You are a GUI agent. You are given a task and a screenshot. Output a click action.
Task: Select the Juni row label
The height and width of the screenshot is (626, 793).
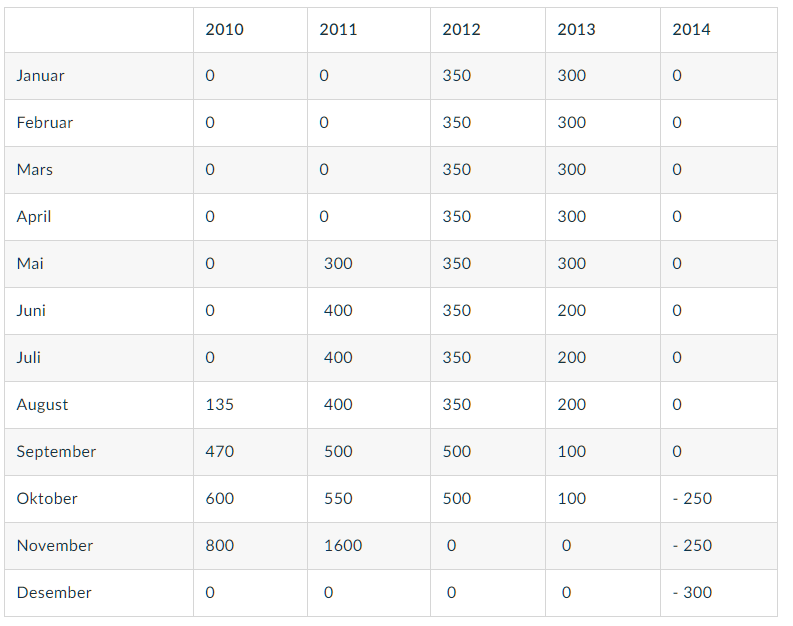tap(31, 310)
